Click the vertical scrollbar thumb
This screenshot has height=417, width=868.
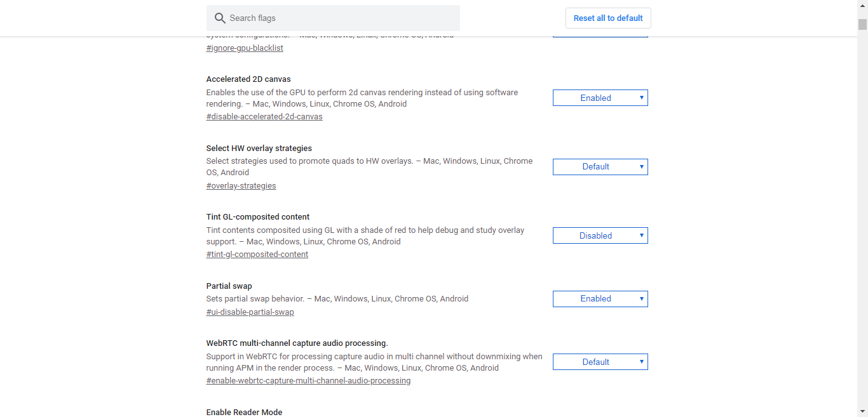pos(862,24)
